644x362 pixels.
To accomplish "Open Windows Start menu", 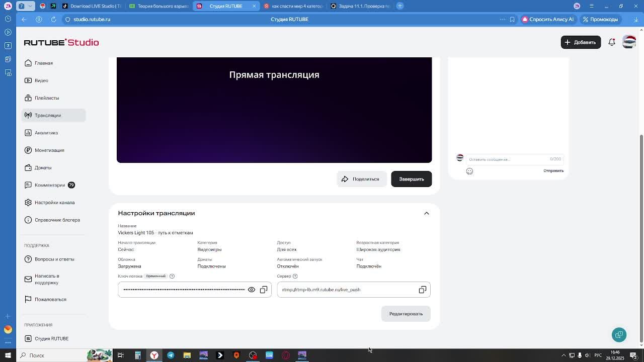I will click(8, 355).
